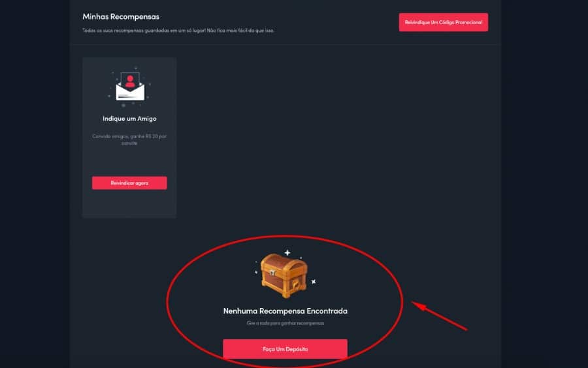Click the dark page margin outside the rewards panel
This screenshot has height=368, width=588.
[x=34, y=183]
